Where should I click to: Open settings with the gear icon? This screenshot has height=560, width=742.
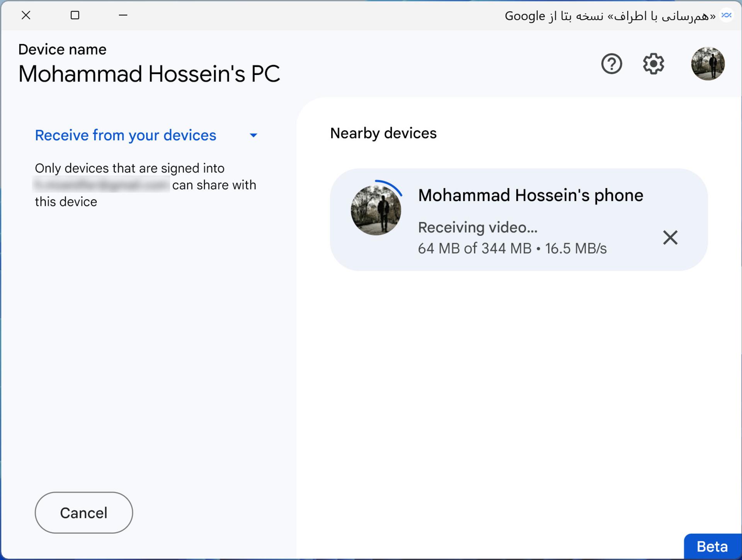(x=653, y=64)
